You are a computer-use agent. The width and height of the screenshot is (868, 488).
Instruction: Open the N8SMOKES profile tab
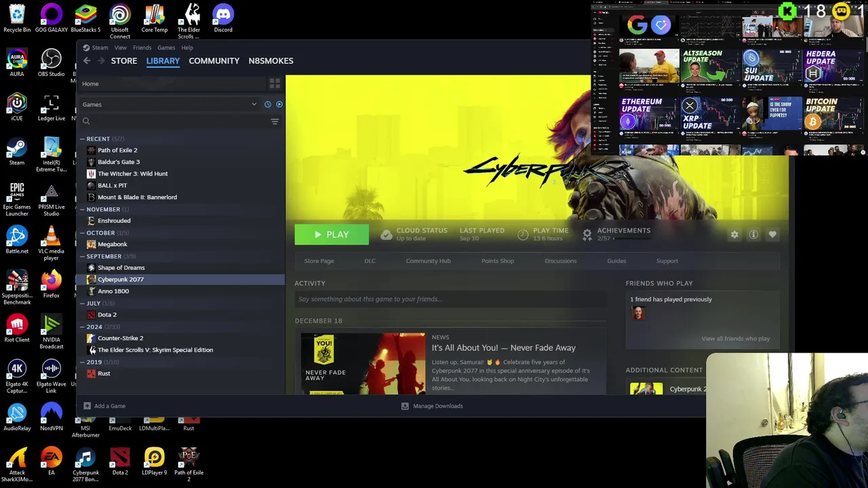(271, 61)
